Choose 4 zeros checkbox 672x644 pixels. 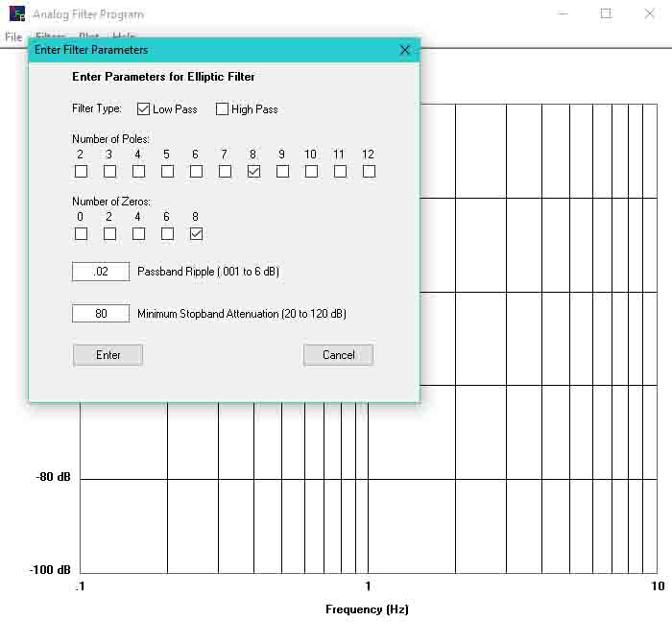[x=138, y=234]
